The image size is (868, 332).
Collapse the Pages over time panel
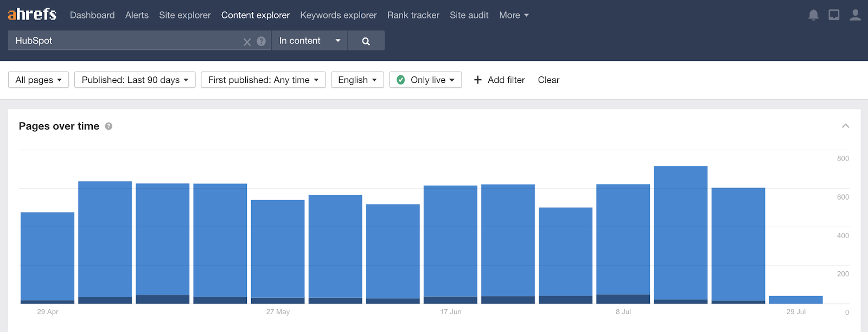[845, 126]
